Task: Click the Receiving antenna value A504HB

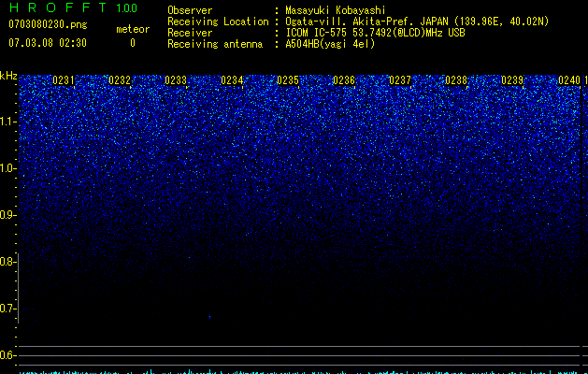Action: tap(330, 44)
